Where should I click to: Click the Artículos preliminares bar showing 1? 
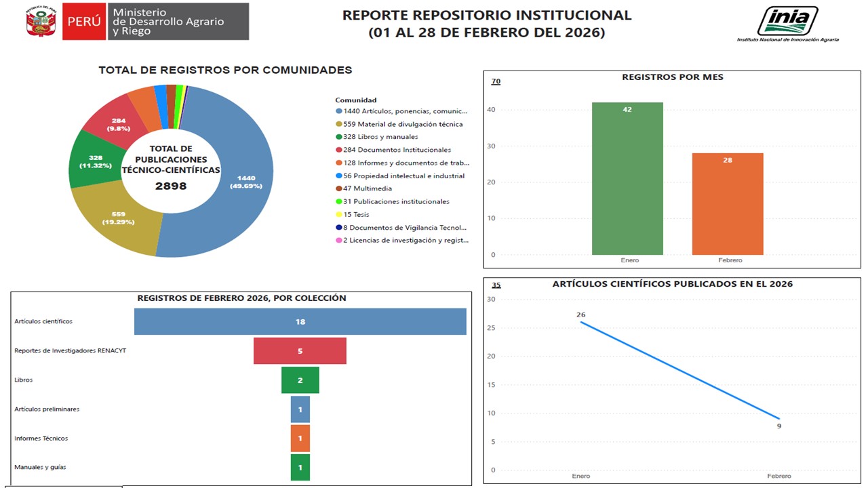point(300,409)
